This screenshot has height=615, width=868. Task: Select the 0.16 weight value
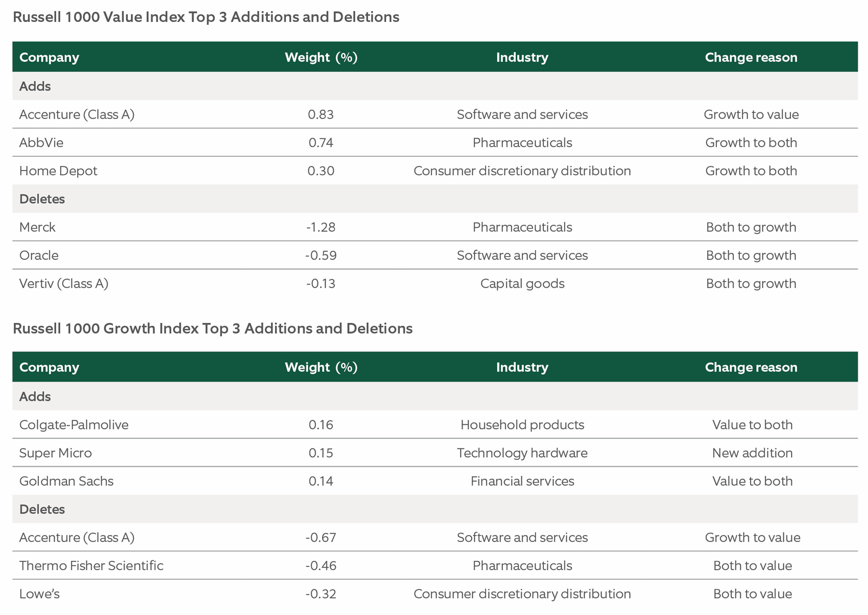click(x=321, y=425)
